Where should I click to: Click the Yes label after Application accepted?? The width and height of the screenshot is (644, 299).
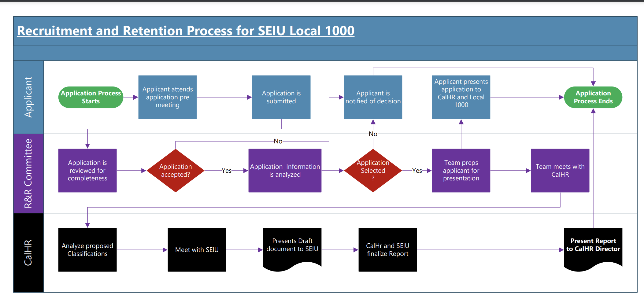coord(227,171)
